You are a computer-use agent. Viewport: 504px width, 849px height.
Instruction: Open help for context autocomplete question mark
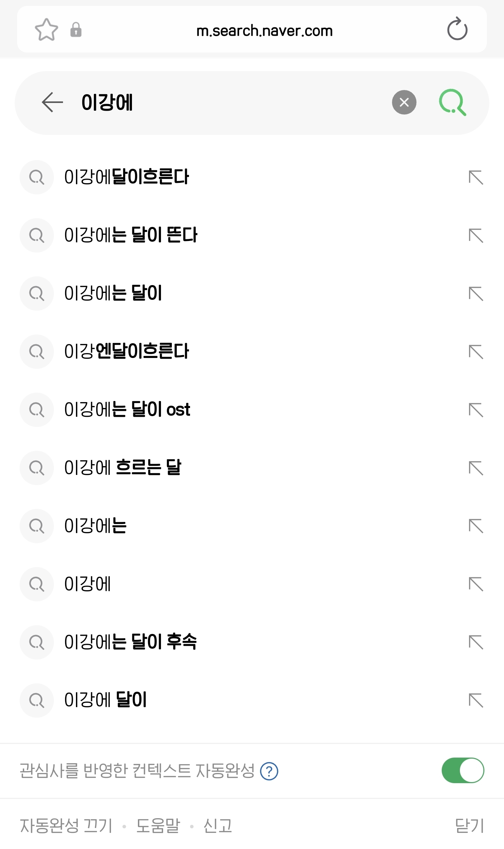pos(269,771)
